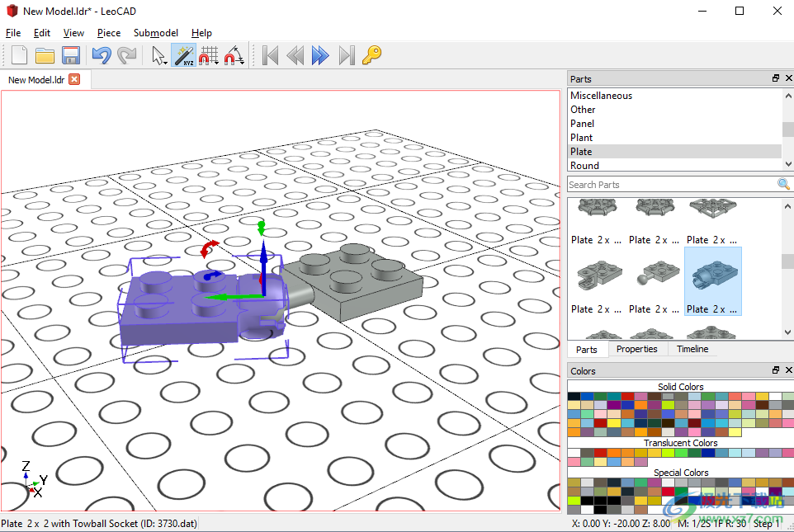The height and width of the screenshot is (532, 794).
Task: Click the Search Parts field
Action: click(672, 185)
